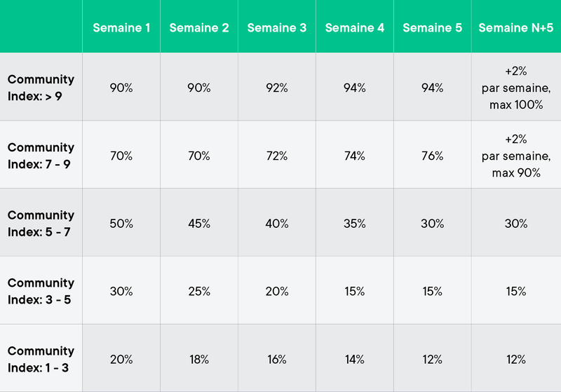Click the 45% cell in Semaine 2

point(199,223)
